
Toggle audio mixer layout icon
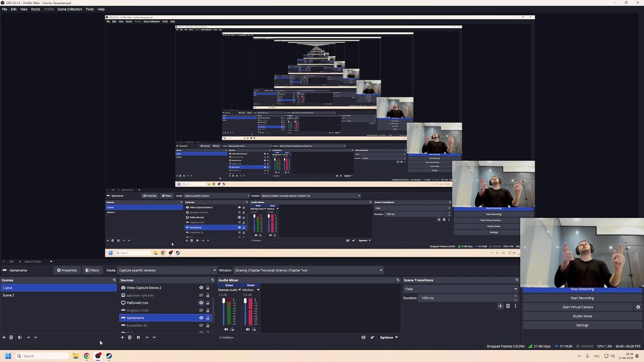pyautogui.click(x=363, y=337)
